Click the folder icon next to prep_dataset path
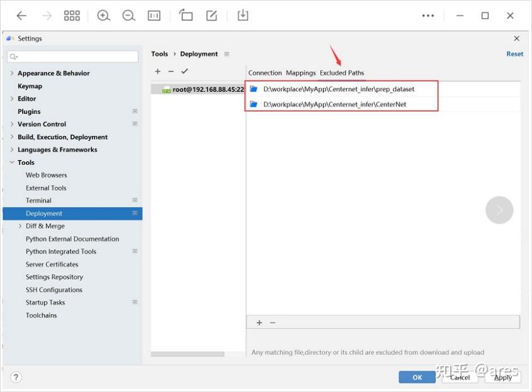This screenshot has height=392, width=532. point(252,89)
